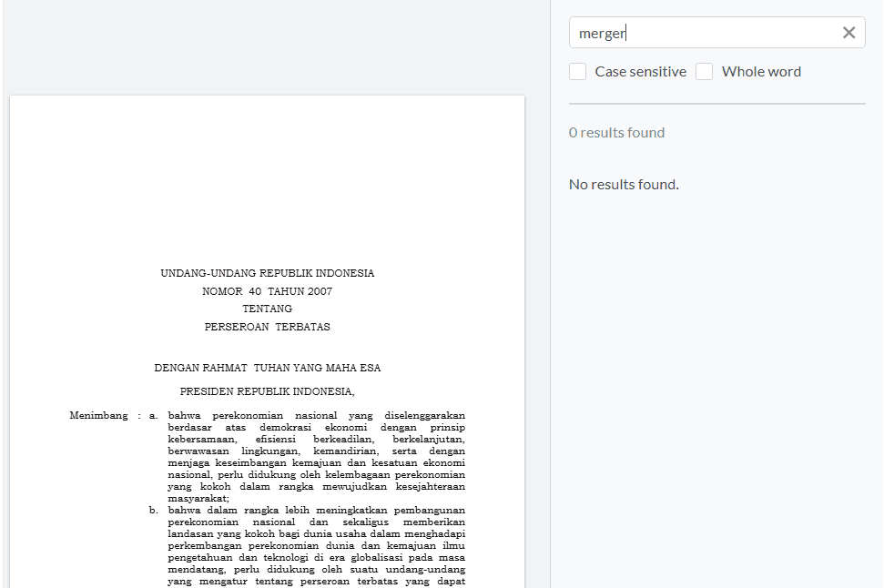This screenshot has width=894, height=588.
Task: Place cursor after the word 'merger'
Action: tap(624, 32)
